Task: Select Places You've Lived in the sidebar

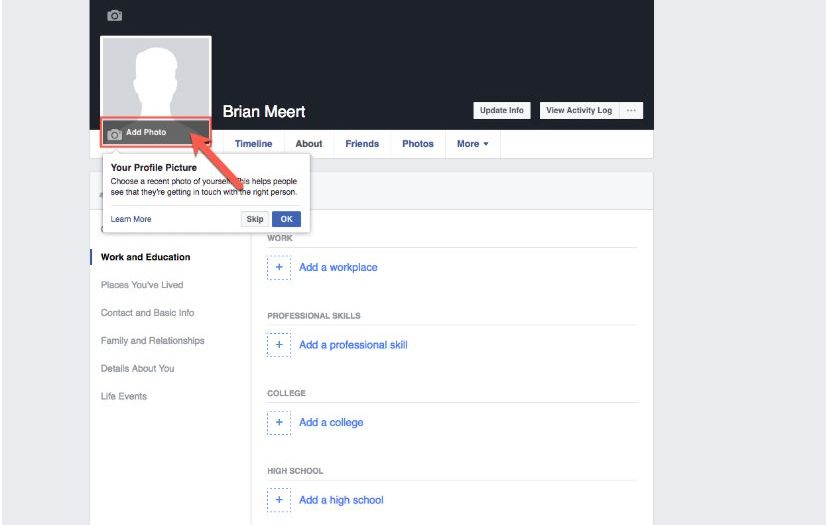Action: pos(142,285)
